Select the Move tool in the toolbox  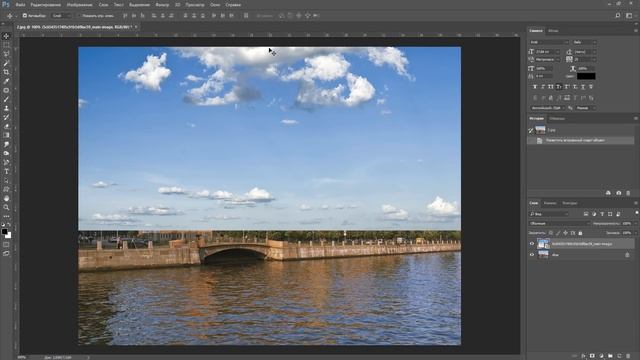6,36
